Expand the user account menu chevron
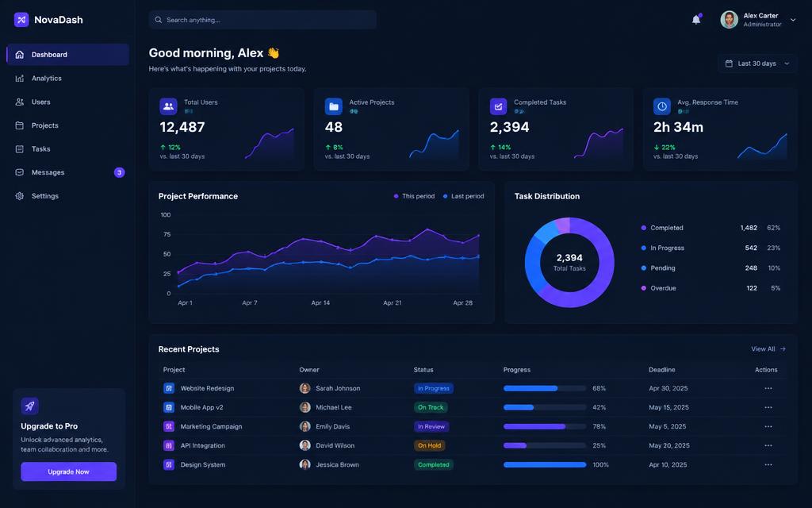812x508 pixels. point(793,20)
